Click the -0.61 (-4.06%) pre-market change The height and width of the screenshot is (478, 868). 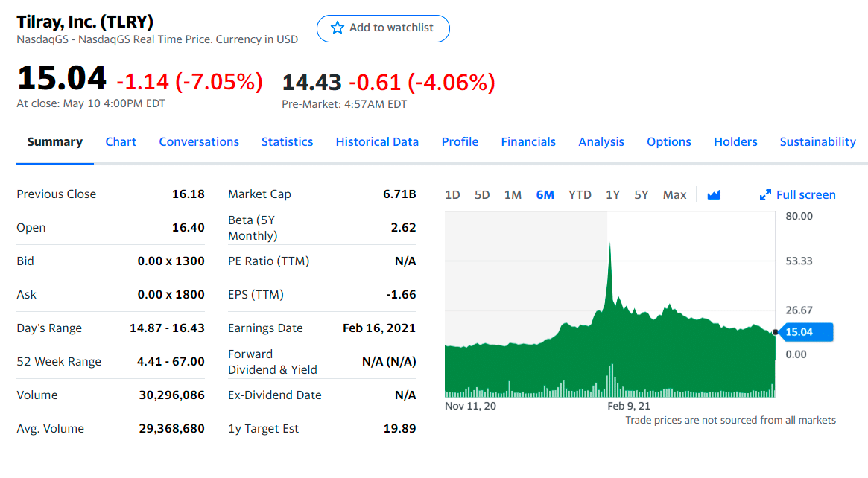pyautogui.click(x=422, y=83)
